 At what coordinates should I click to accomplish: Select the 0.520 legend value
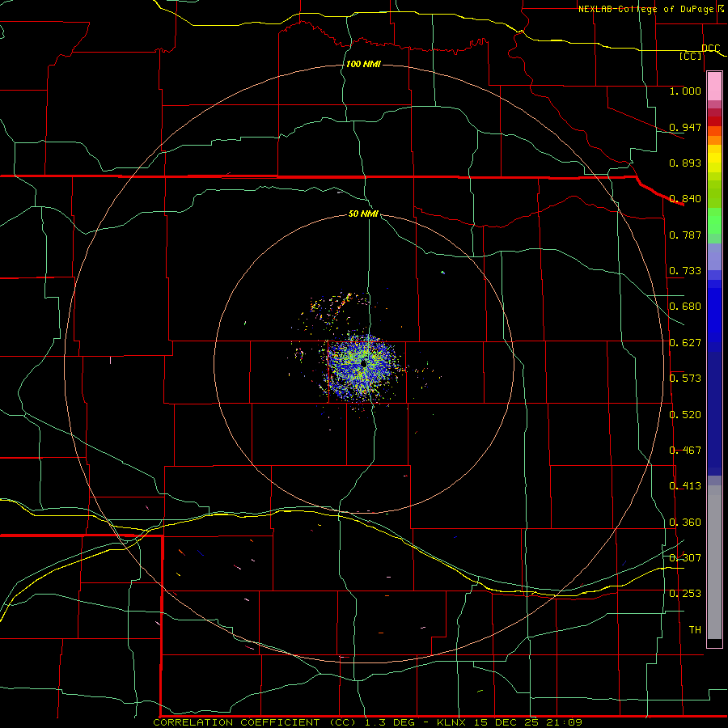685,415
